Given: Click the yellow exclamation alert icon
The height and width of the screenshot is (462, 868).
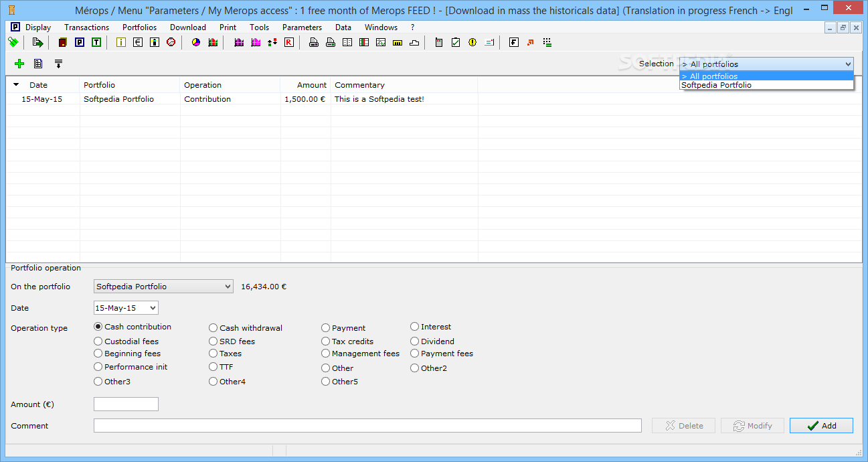Looking at the screenshot, I should tap(472, 42).
